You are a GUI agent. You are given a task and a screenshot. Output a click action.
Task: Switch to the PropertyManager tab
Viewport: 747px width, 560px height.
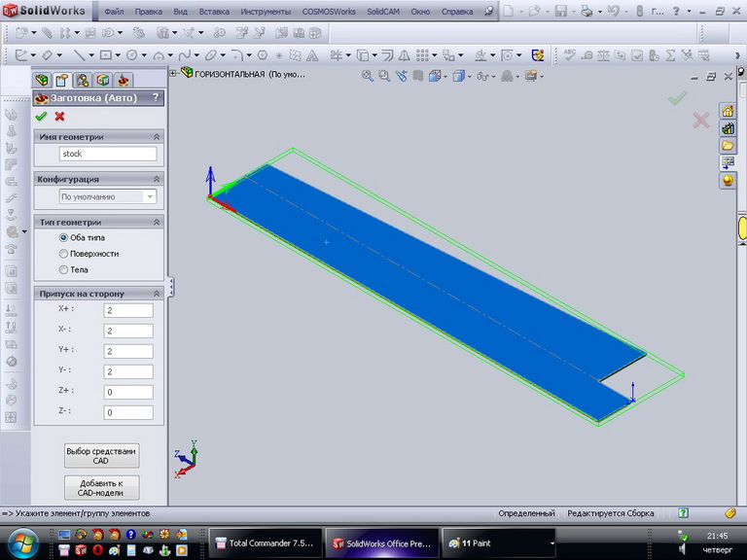(x=62, y=80)
